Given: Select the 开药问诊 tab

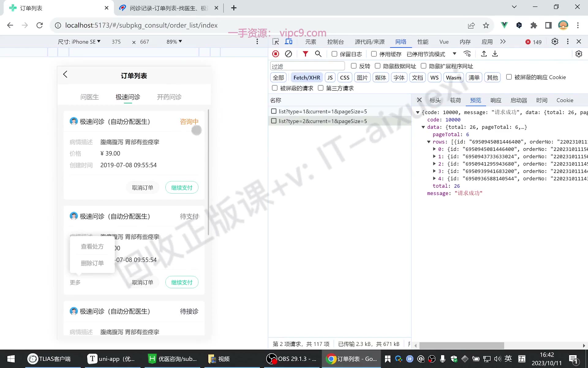Looking at the screenshot, I should point(169,97).
